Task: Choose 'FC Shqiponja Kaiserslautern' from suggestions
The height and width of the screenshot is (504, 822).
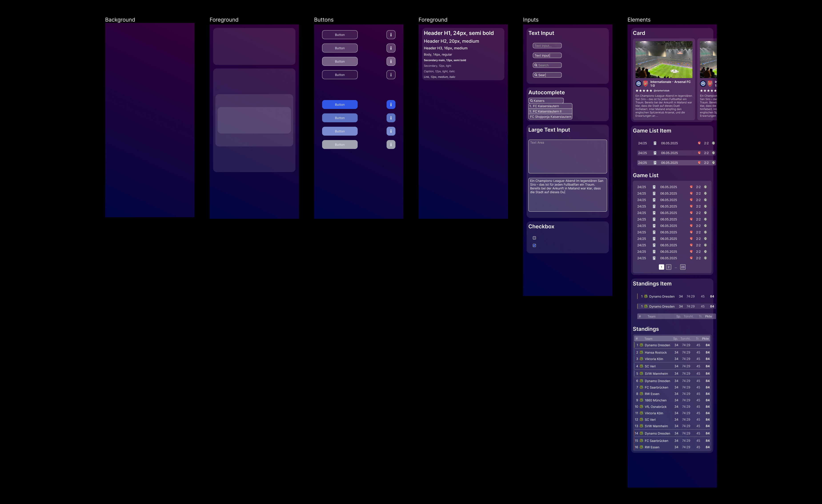Action: pos(550,117)
